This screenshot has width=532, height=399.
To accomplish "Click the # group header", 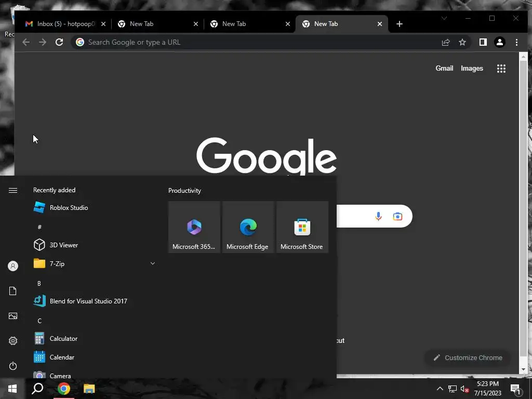I will (x=39, y=227).
